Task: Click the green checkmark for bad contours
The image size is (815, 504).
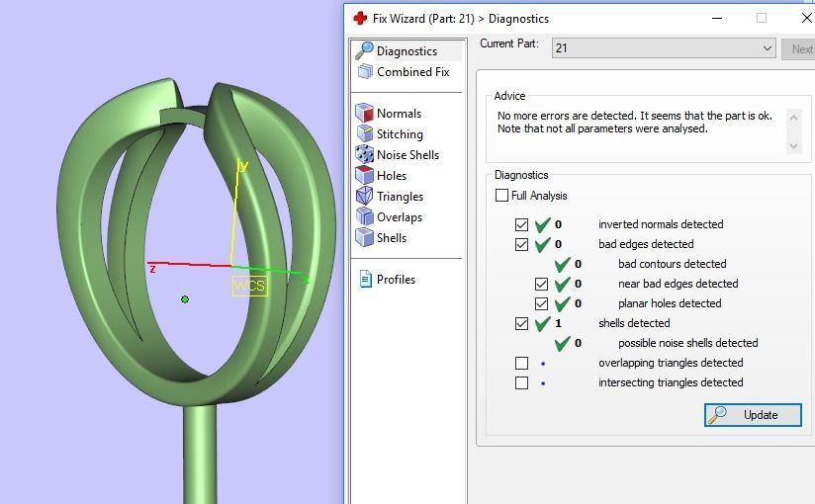Action: [562, 264]
